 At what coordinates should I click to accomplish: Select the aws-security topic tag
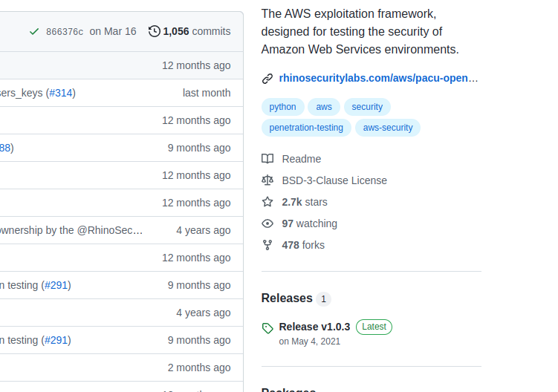click(388, 128)
